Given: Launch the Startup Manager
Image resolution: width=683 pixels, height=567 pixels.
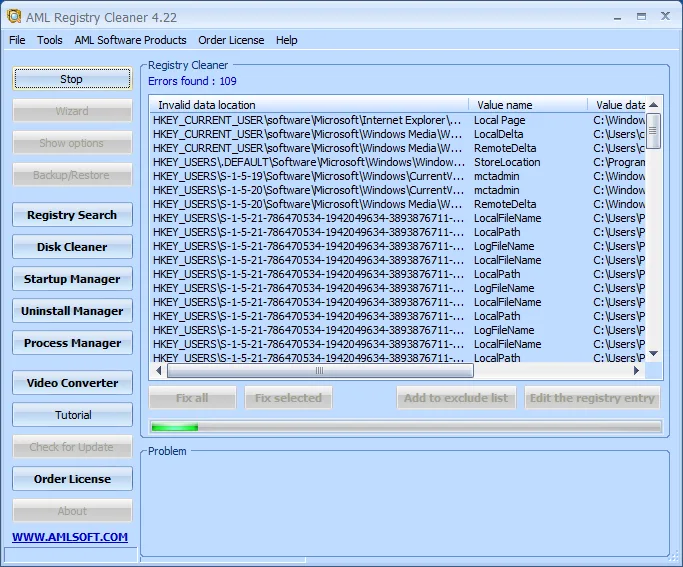Looking at the screenshot, I should pyautogui.click(x=72, y=279).
